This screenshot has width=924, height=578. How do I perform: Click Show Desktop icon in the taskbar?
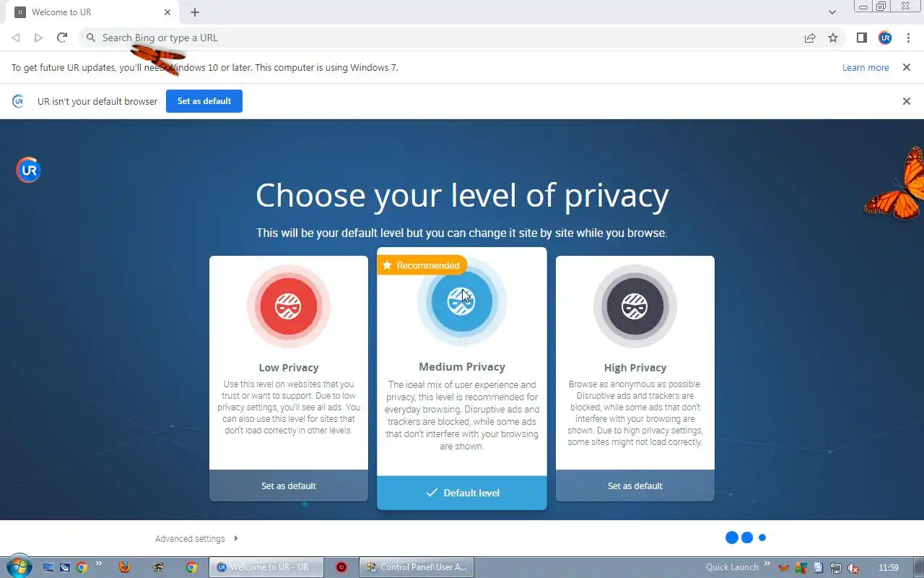(48, 567)
